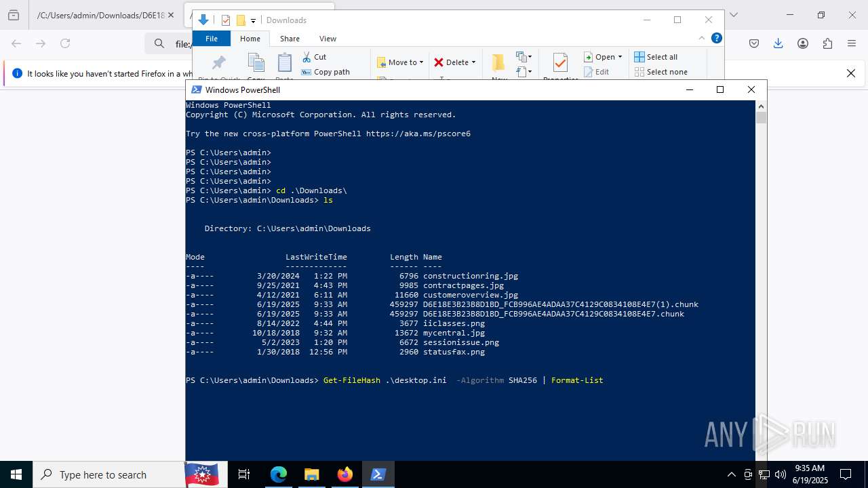Click Select all in Explorer ribbon

click(x=656, y=57)
